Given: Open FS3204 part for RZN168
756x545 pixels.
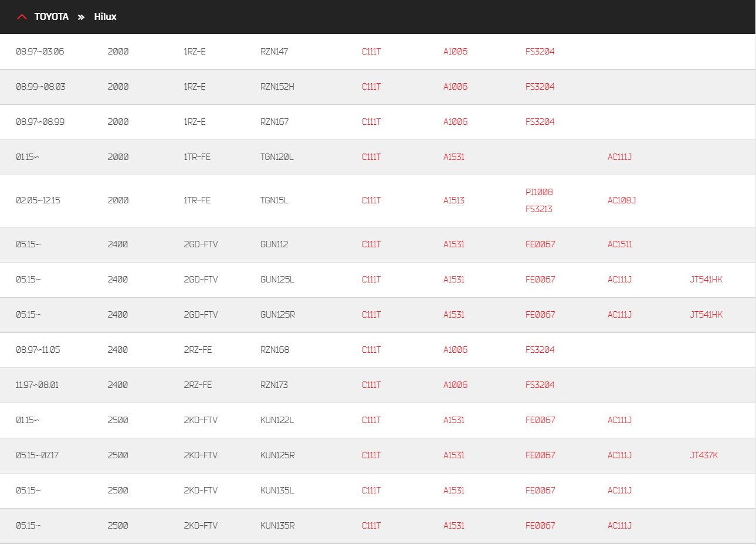Looking at the screenshot, I should click(540, 350).
